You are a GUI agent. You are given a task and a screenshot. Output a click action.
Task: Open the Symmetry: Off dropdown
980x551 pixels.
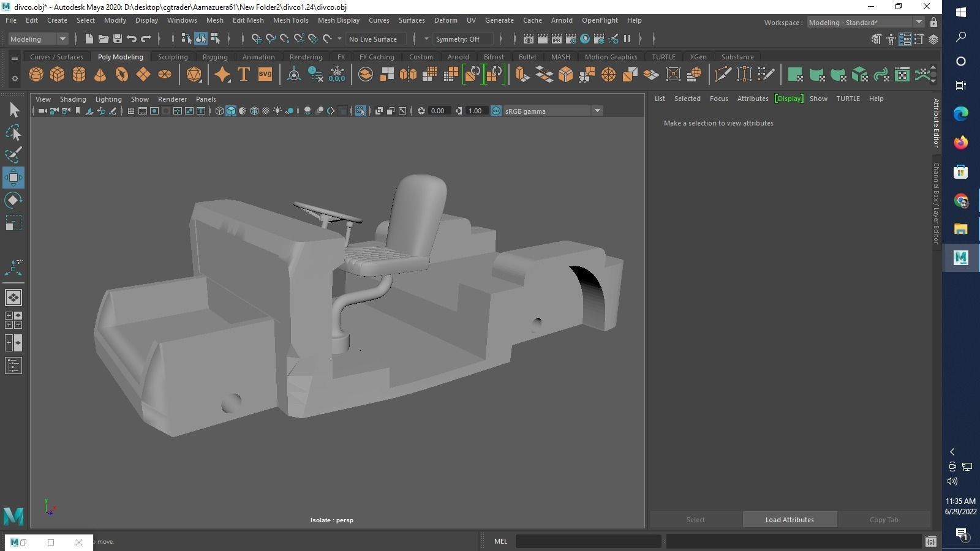click(x=463, y=39)
